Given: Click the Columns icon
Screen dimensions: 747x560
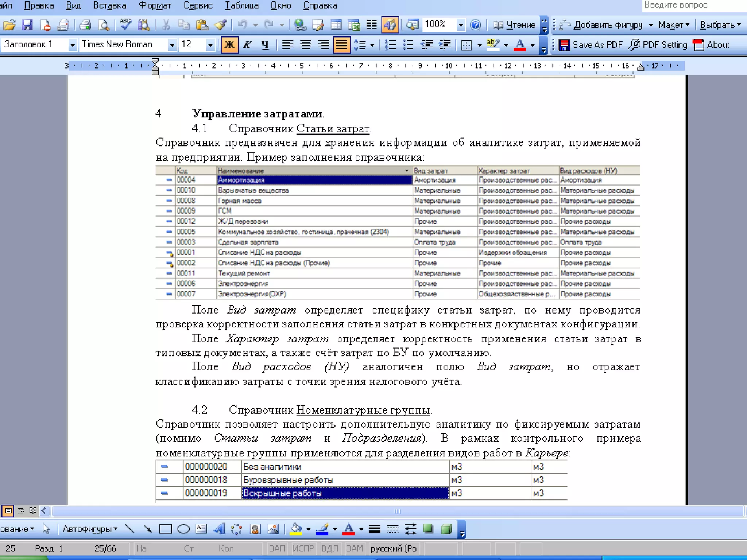Looking at the screenshot, I should pos(371,25).
